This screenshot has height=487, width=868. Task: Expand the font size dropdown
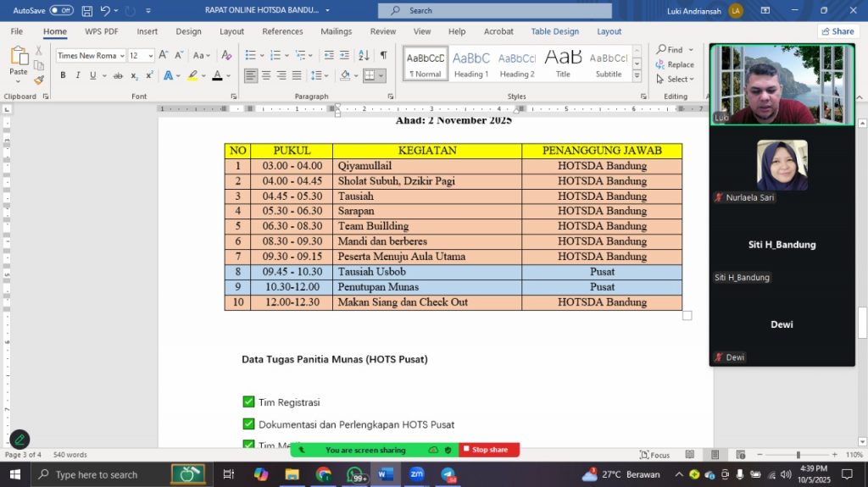pyautogui.click(x=151, y=55)
